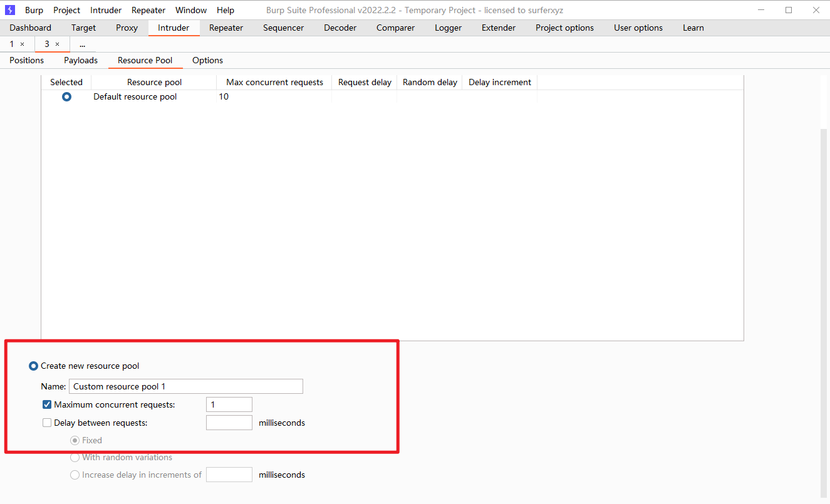This screenshot has height=504, width=830.
Task: Open the Repeater main tab
Action: point(226,28)
